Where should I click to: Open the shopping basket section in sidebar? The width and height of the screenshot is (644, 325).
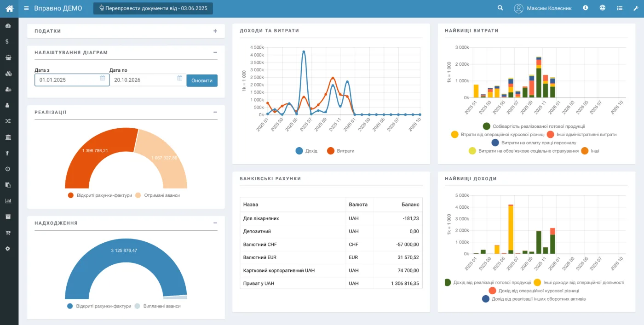[x=8, y=57]
